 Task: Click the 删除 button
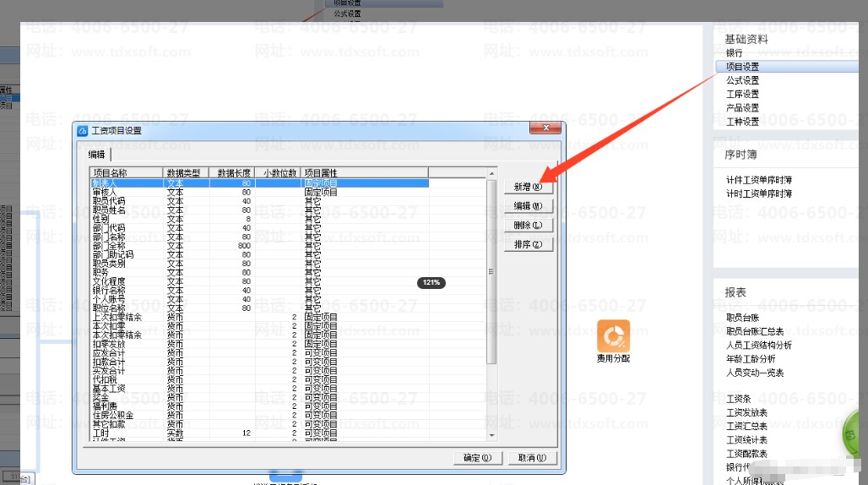point(529,226)
